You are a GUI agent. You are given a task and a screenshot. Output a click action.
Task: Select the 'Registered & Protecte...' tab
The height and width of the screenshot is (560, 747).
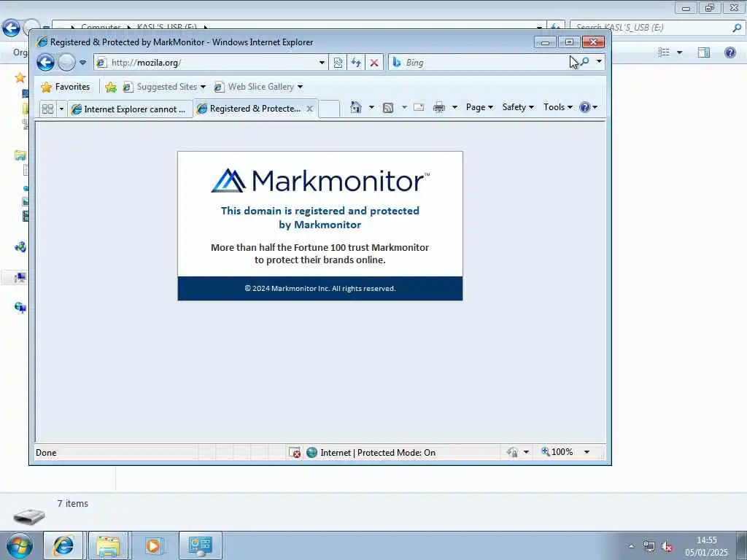pyautogui.click(x=250, y=109)
